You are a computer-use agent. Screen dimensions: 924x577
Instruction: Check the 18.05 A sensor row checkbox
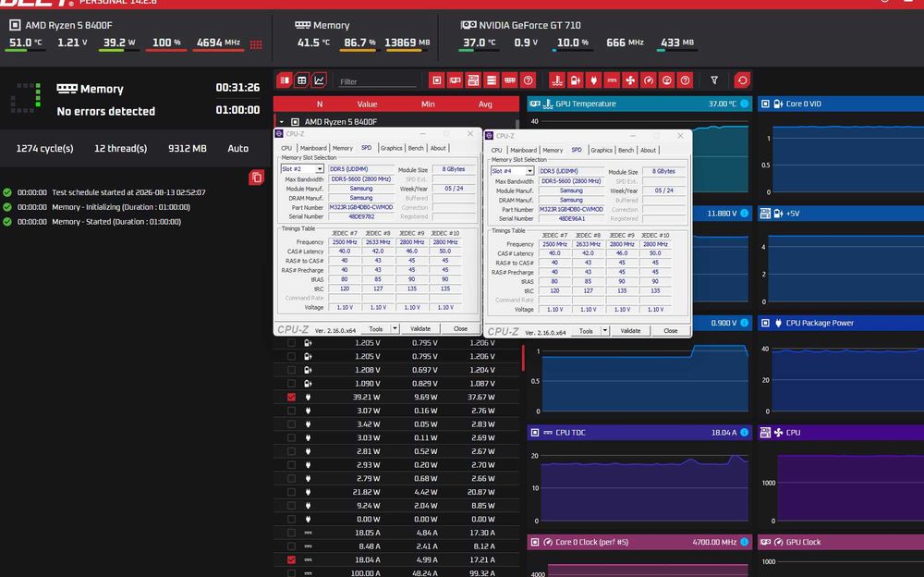(x=291, y=533)
